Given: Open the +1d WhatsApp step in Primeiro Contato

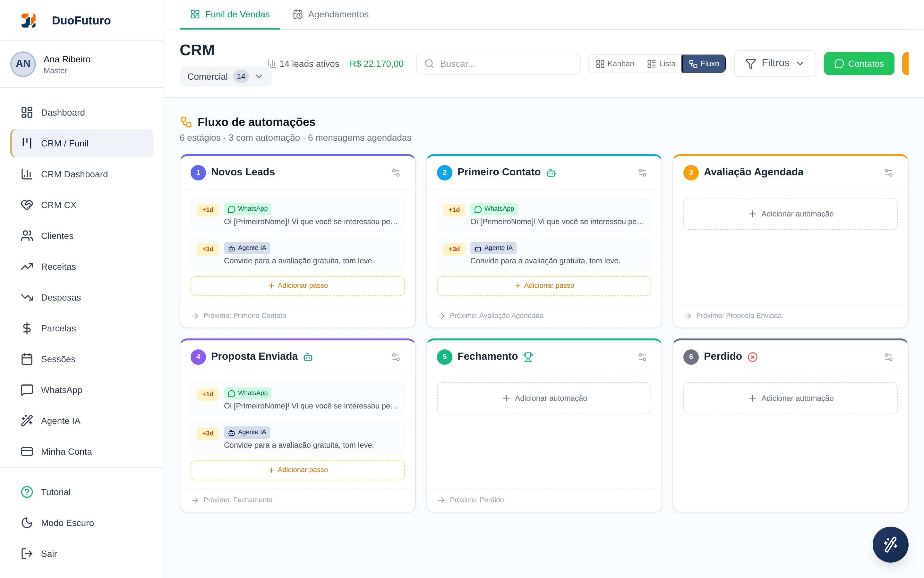Looking at the screenshot, I should click(x=544, y=215).
